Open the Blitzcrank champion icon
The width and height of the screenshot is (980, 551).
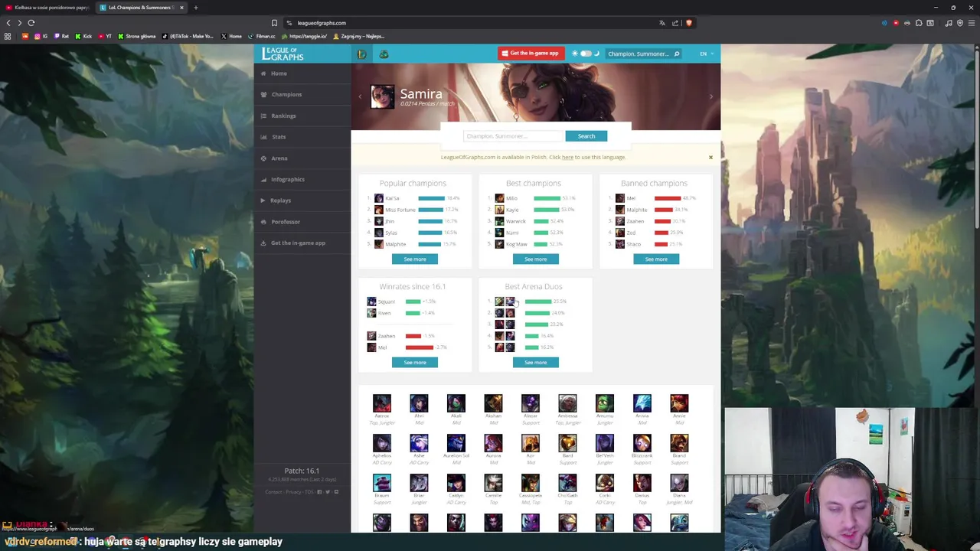642,443
